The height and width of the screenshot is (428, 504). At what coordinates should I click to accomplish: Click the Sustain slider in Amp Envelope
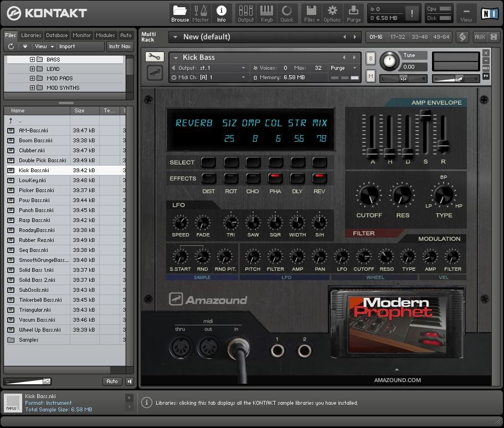coord(425,115)
